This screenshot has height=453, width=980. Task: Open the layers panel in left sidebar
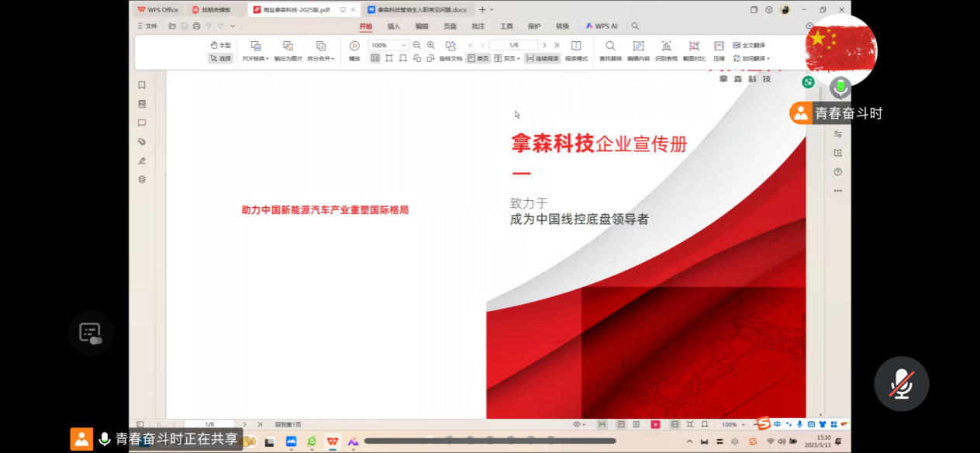point(142,179)
